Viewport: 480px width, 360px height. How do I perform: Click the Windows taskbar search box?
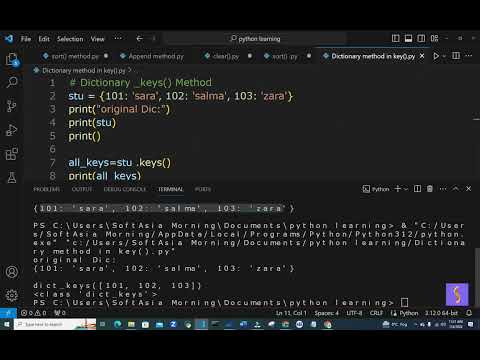point(55,324)
